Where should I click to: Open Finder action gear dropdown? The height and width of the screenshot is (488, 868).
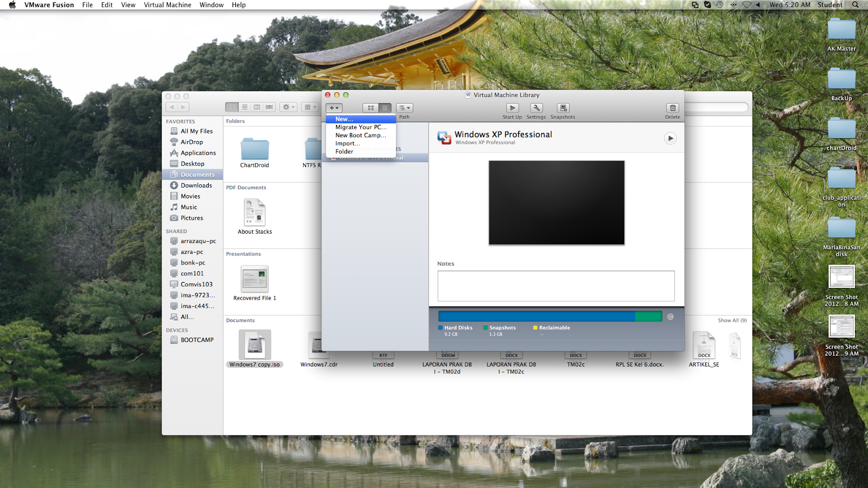pos(288,107)
